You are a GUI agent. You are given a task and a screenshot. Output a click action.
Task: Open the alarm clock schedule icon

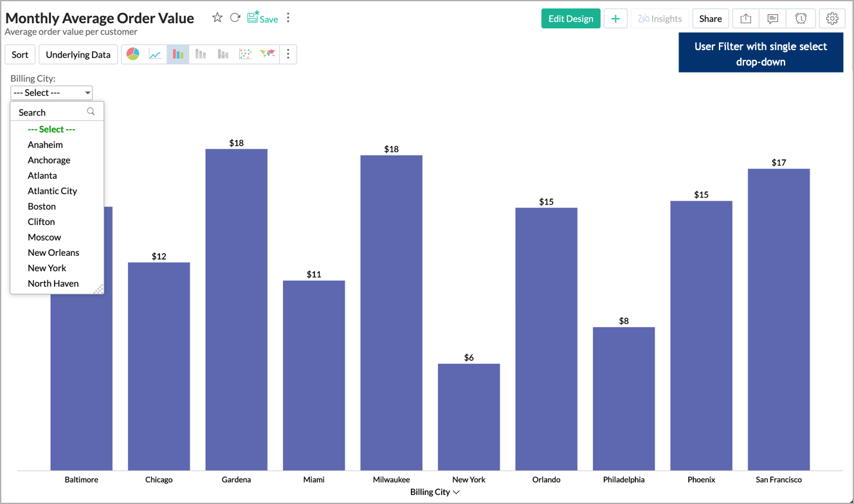coord(801,19)
